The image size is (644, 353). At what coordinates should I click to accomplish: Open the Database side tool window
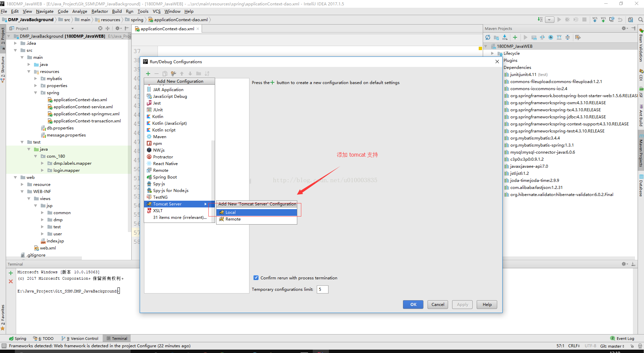click(x=641, y=186)
